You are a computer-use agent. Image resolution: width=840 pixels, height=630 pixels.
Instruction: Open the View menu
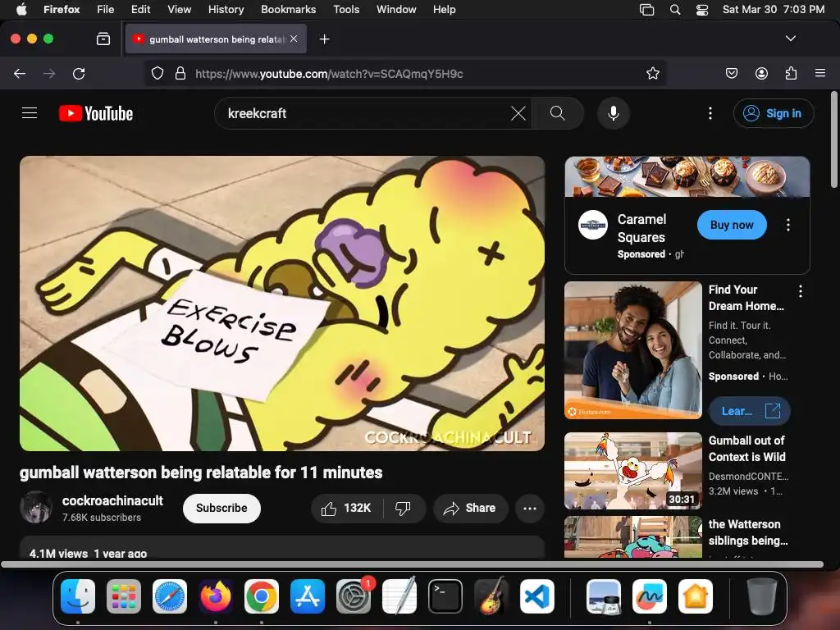click(x=179, y=9)
